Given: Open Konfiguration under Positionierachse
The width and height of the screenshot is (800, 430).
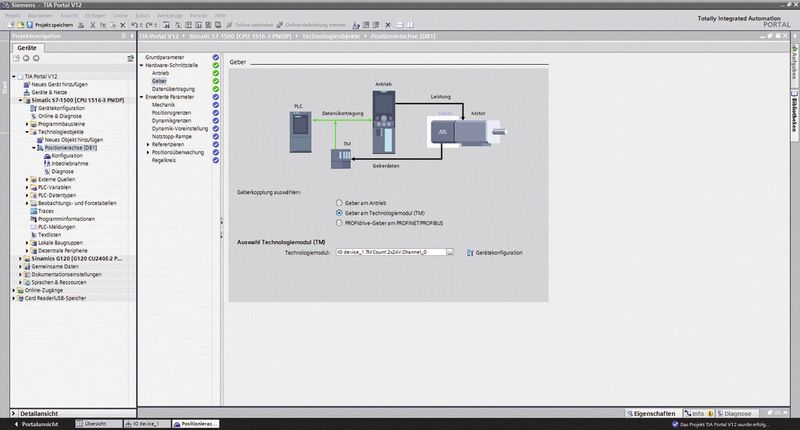Looking at the screenshot, I should 67,156.
